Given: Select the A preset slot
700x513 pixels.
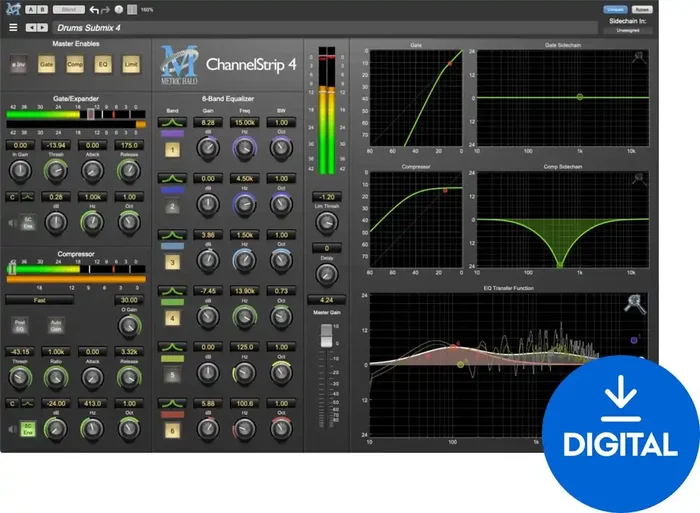Looking at the screenshot, I should [30, 9].
